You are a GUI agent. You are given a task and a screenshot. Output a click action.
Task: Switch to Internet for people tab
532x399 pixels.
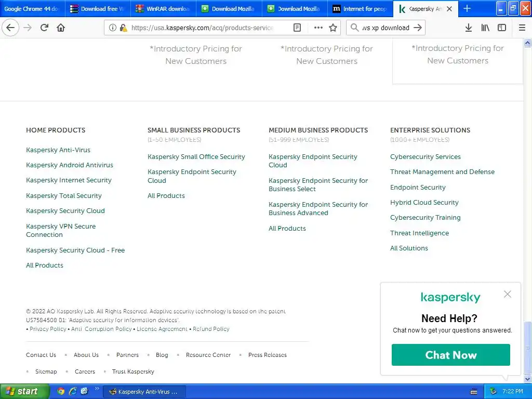[x=361, y=8]
